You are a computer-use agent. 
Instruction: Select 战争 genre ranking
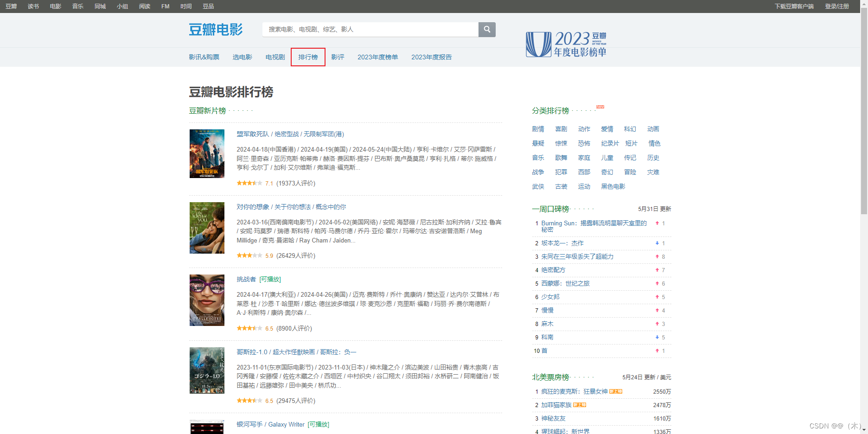point(538,172)
